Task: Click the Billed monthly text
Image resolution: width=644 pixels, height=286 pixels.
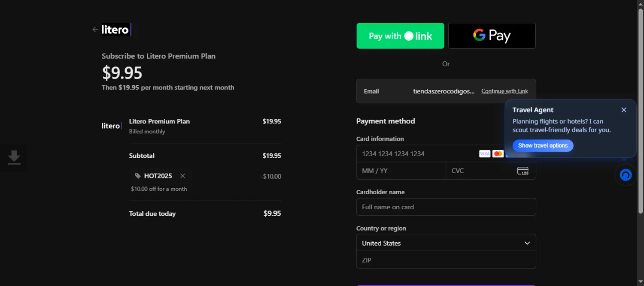Action: tap(147, 132)
